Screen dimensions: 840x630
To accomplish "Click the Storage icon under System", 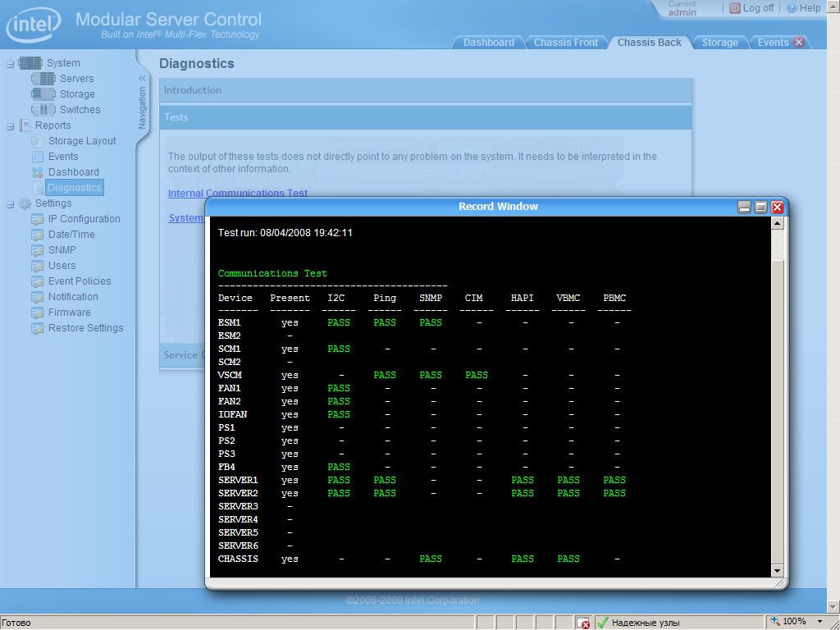I will pos(43,94).
